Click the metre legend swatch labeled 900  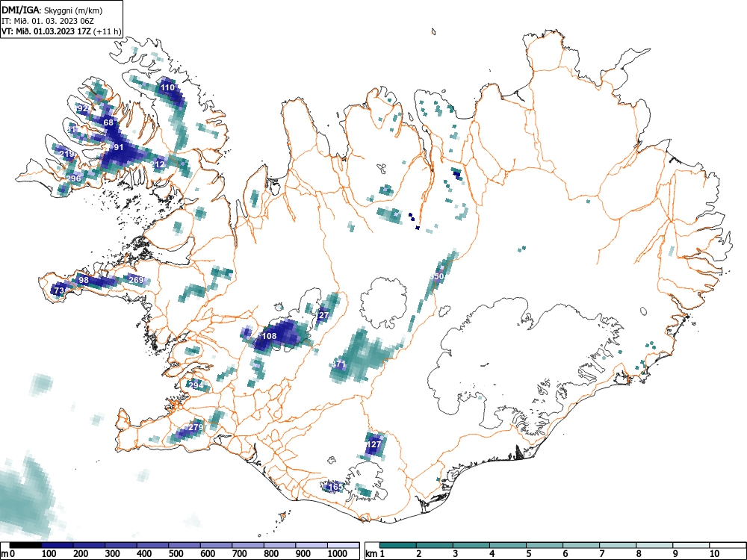click(x=311, y=545)
